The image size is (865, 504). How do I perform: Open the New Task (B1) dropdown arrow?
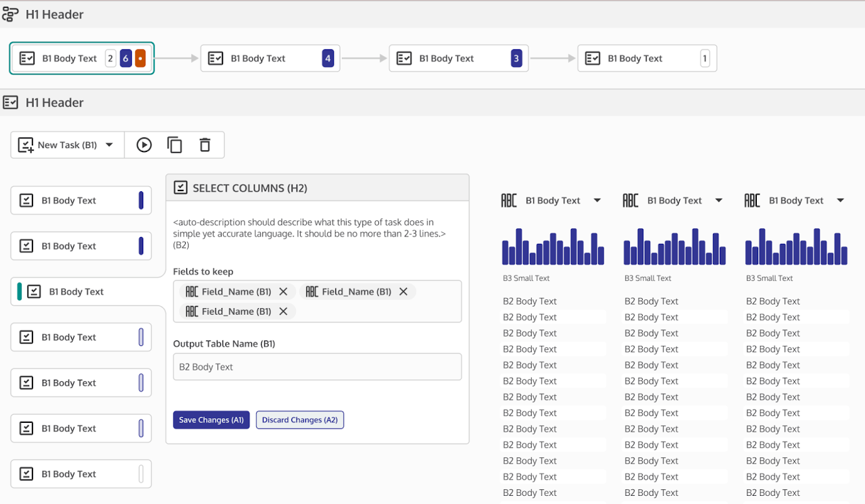coord(109,145)
